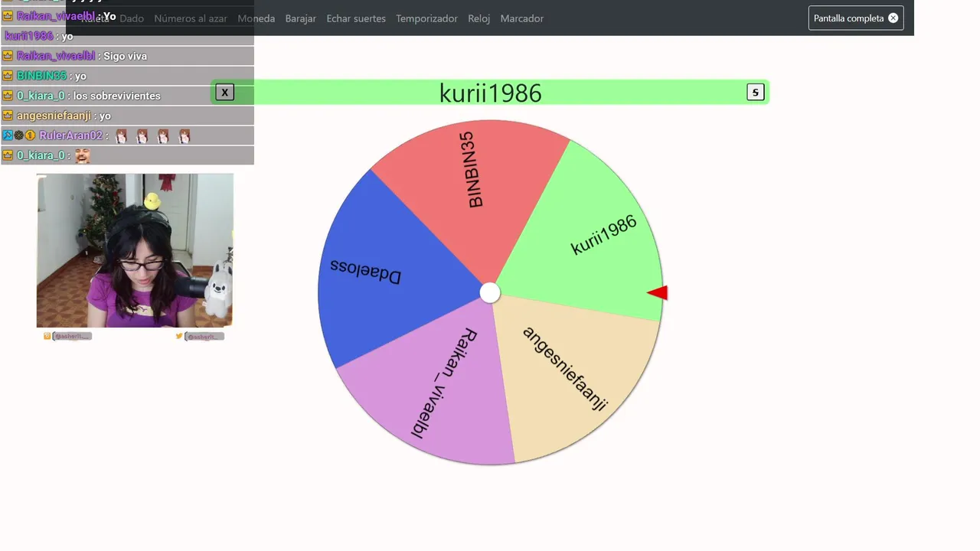Click the X button on result banner
Screen dimensions: 980x551
(x=224, y=93)
